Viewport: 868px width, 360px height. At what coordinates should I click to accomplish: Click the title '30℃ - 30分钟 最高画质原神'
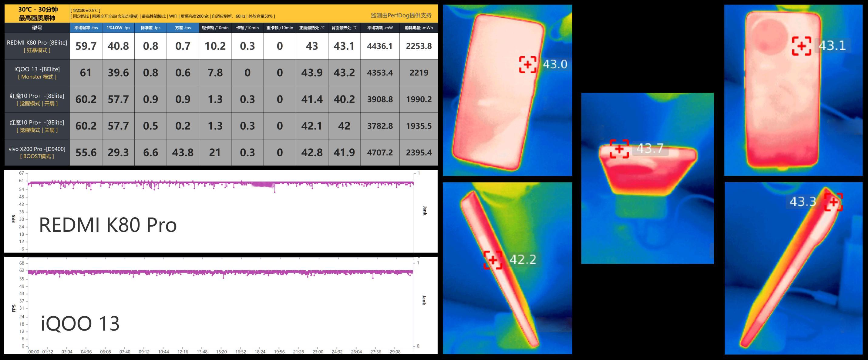coord(37,14)
